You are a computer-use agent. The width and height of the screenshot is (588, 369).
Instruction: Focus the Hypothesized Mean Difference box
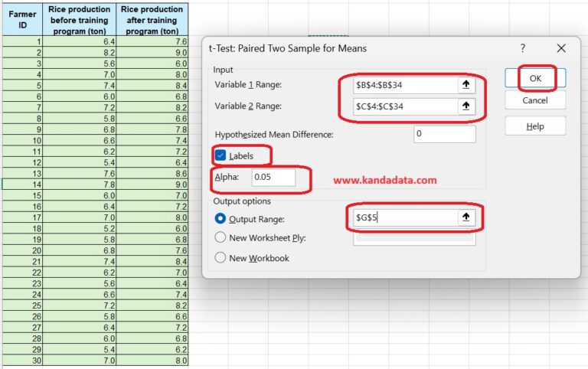click(444, 134)
